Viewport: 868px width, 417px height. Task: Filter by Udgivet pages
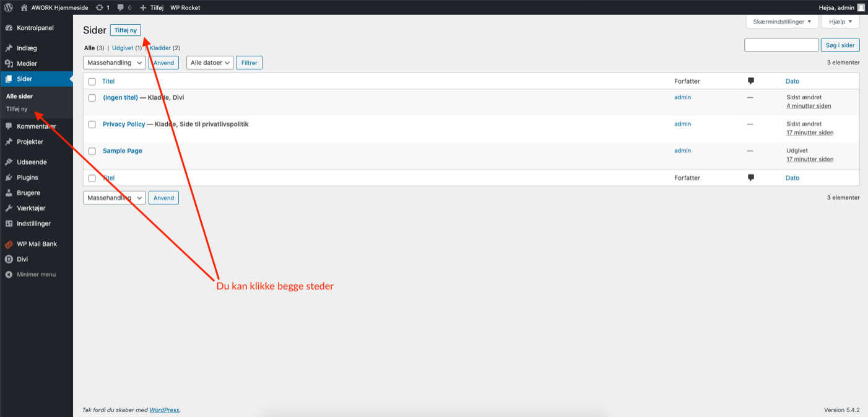123,48
